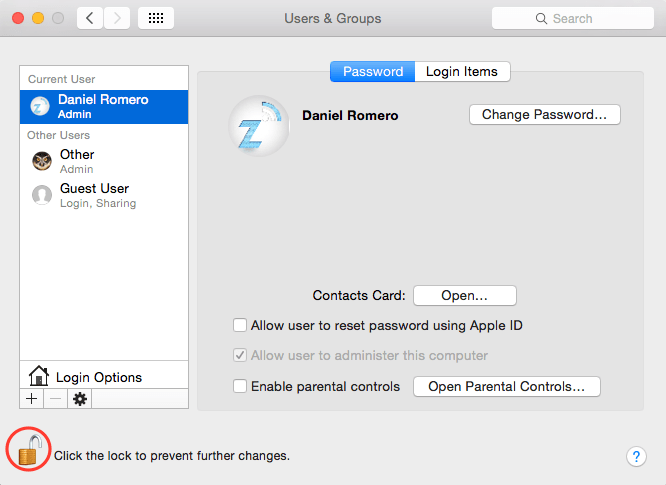Screen dimensions: 666x485
Task: Switch to the Login Items tab
Action: [462, 71]
